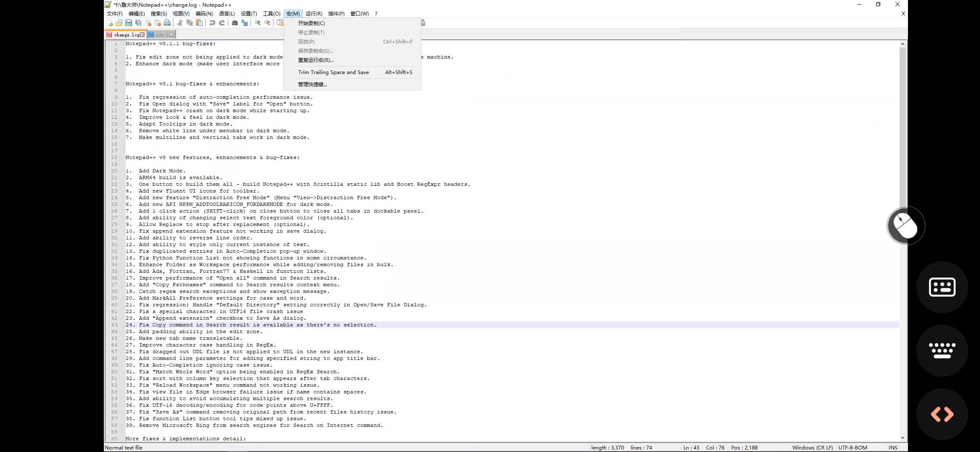Viewport: 980px width, 452px height.
Task: Click the Print toolbar icon
Action: pos(167,23)
